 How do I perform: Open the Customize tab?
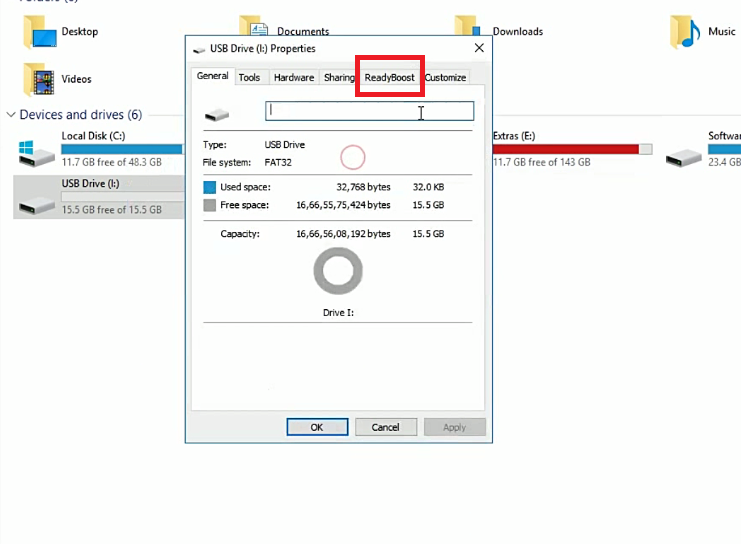click(445, 78)
